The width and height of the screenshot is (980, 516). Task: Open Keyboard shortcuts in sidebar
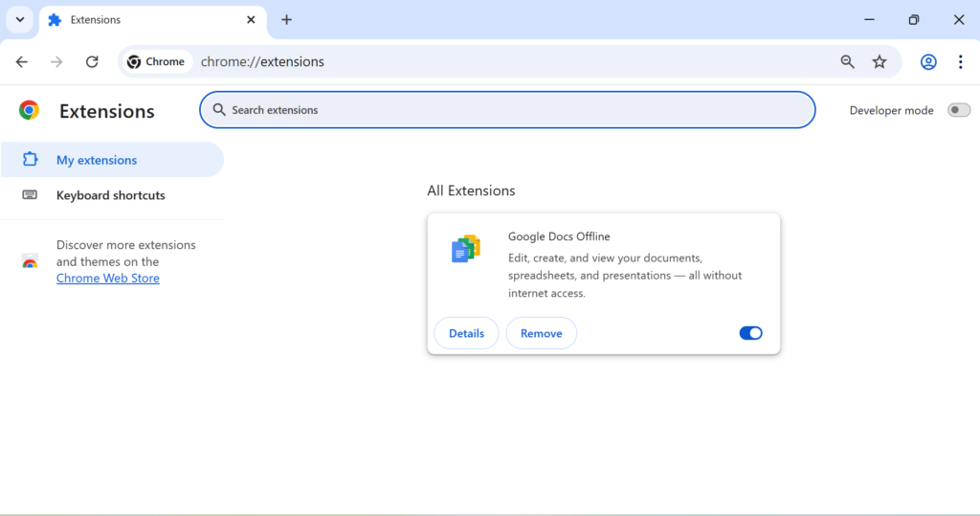[112, 195]
